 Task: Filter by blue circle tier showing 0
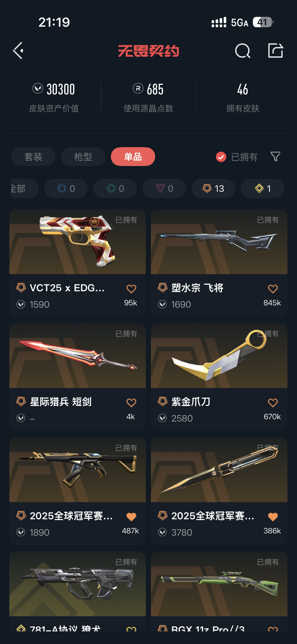point(66,188)
